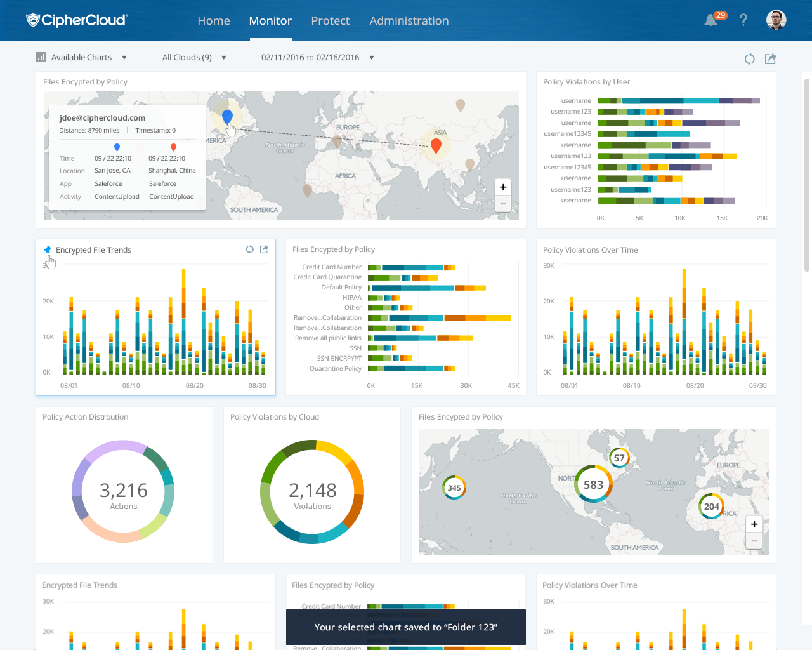Go to the Home tab

[214, 20]
